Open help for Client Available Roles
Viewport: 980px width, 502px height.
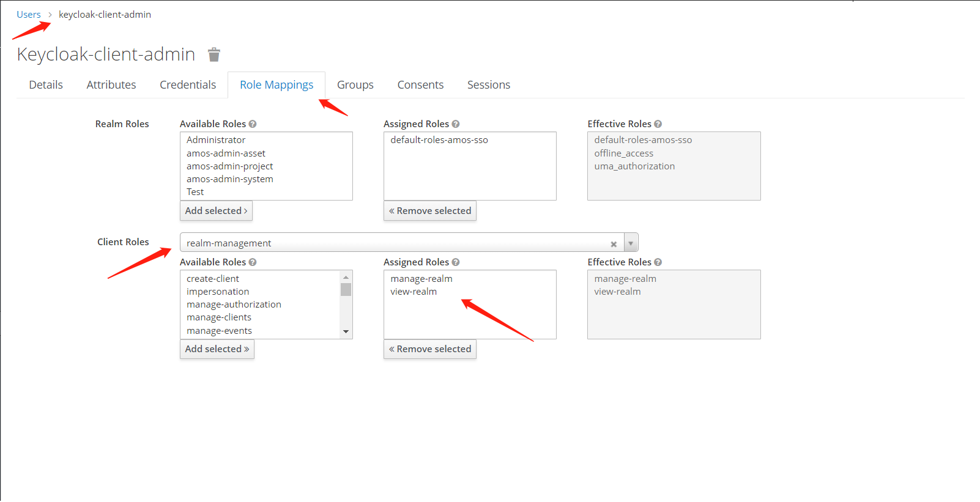pyautogui.click(x=253, y=262)
